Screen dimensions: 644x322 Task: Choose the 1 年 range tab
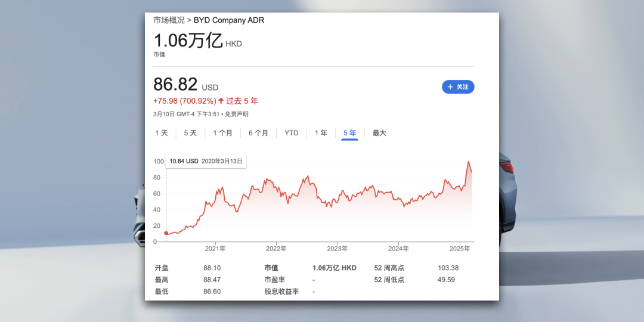coord(321,133)
